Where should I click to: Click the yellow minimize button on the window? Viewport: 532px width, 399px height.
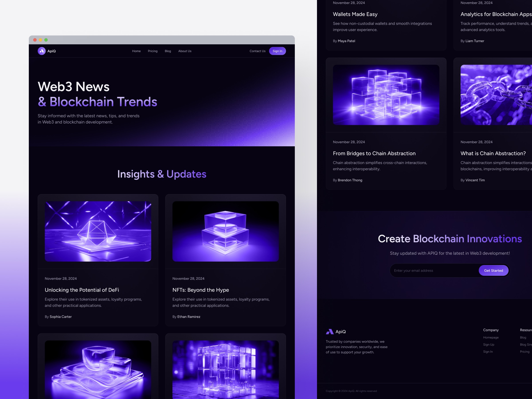40,40
